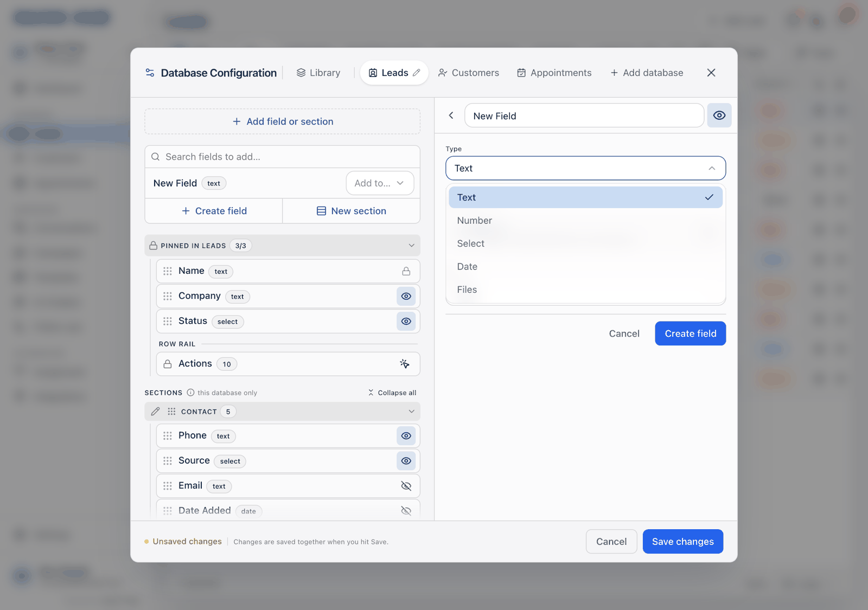Click the drag handle on Email field
Image resolution: width=868 pixels, height=610 pixels.
point(168,486)
